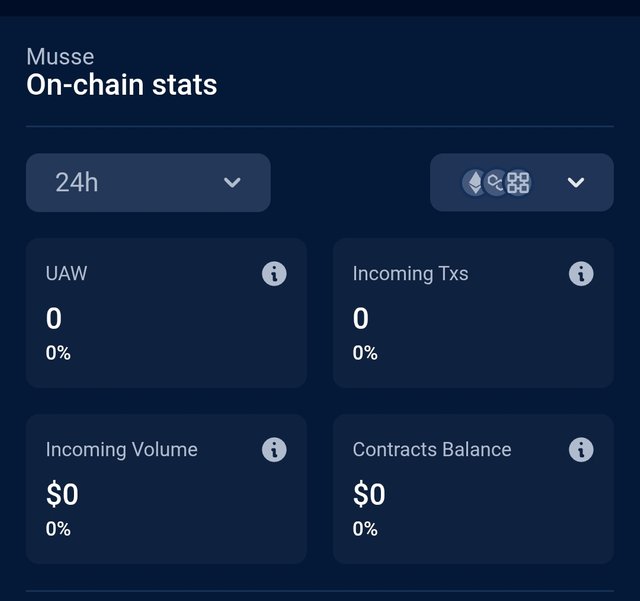Click the Incoming Volume label
The width and height of the screenshot is (640, 601).
[x=121, y=450]
